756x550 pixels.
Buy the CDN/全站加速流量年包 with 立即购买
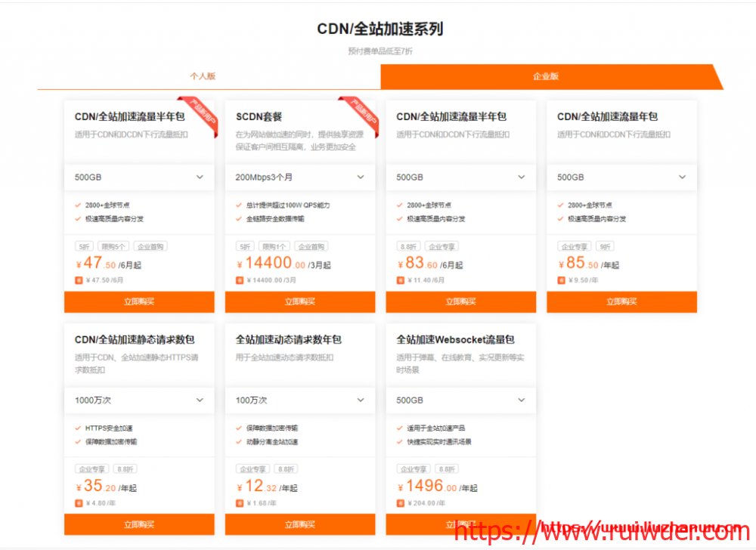click(621, 301)
